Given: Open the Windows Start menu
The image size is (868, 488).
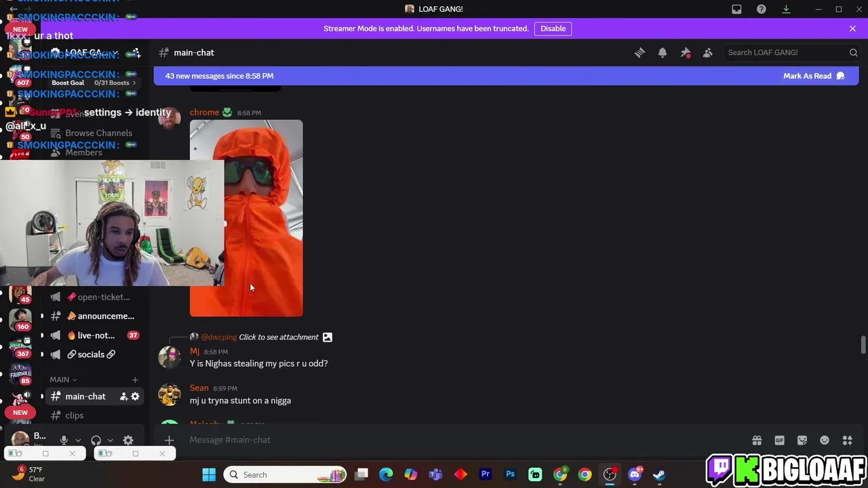Looking at the screenshot, I should tap(209, 474).
